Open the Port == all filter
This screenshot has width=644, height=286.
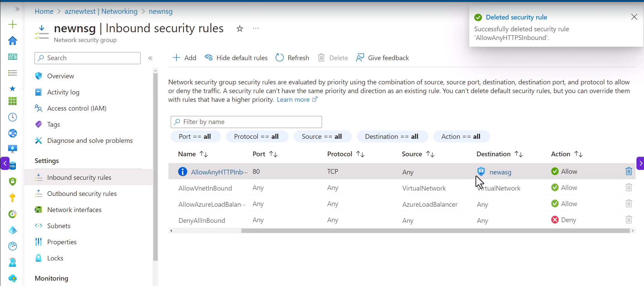click(x=195, y=136)
